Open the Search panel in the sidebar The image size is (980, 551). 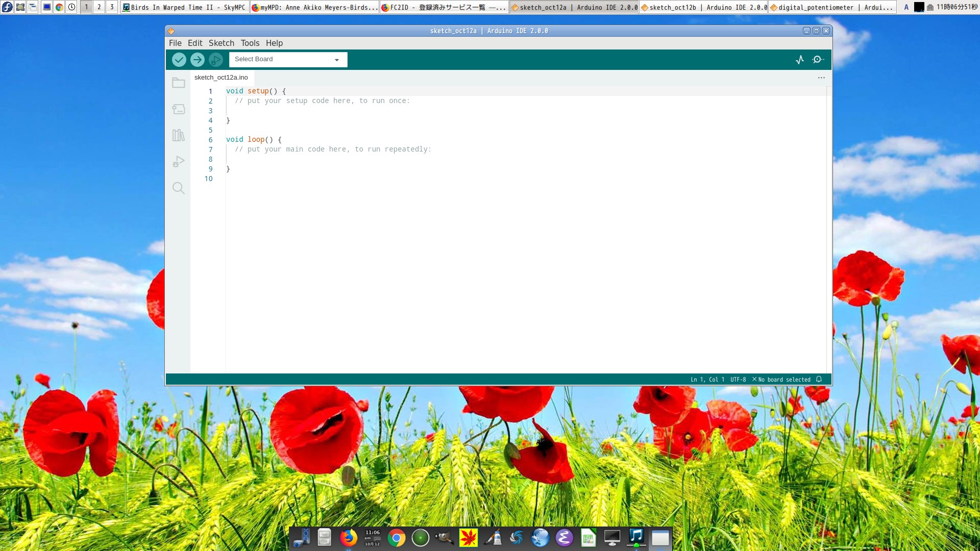pos(178,188)
